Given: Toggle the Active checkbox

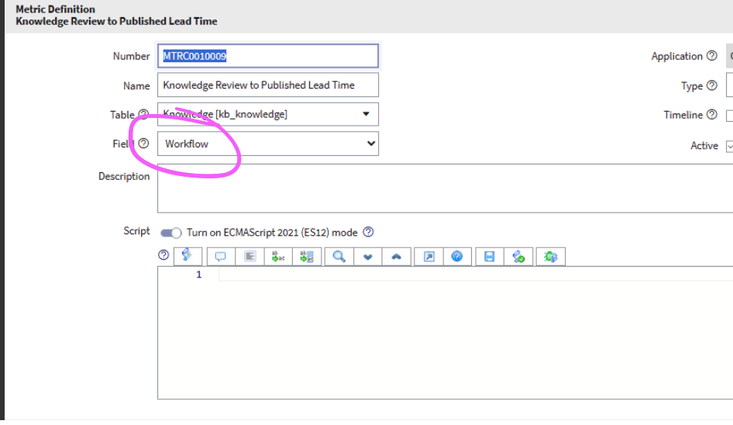Looking at the screenshot, I should 730,146.
